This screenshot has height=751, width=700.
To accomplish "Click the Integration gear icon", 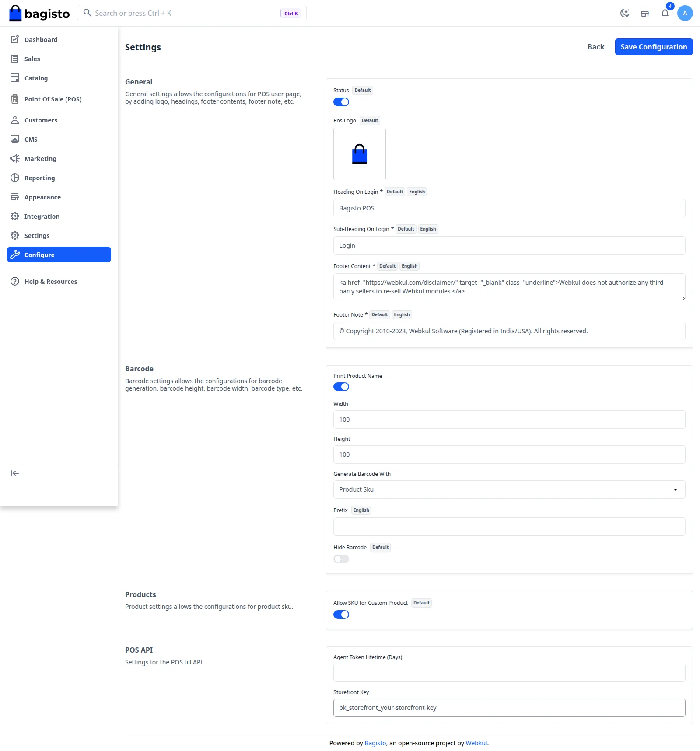I will (x=15, y=216).
